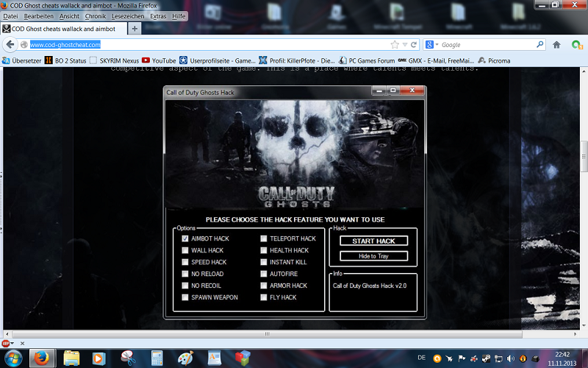This screenshot has height=368, width=588.
Task: Click the vertical page scrollbar thumb
Action: click(584, 156)
